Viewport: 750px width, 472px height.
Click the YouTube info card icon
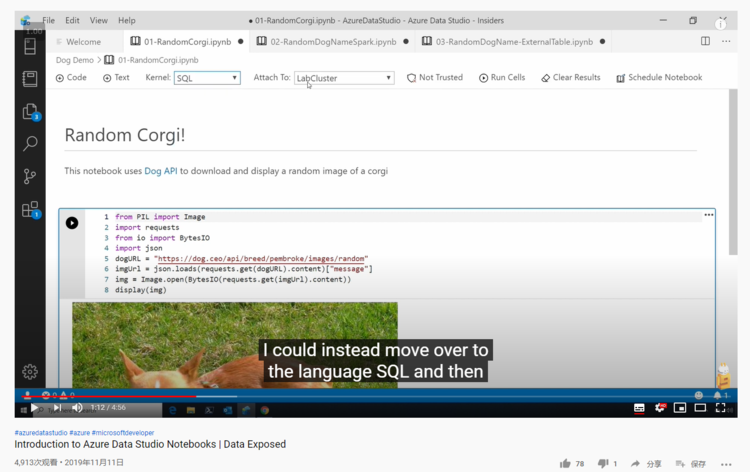tap(721, 22)
